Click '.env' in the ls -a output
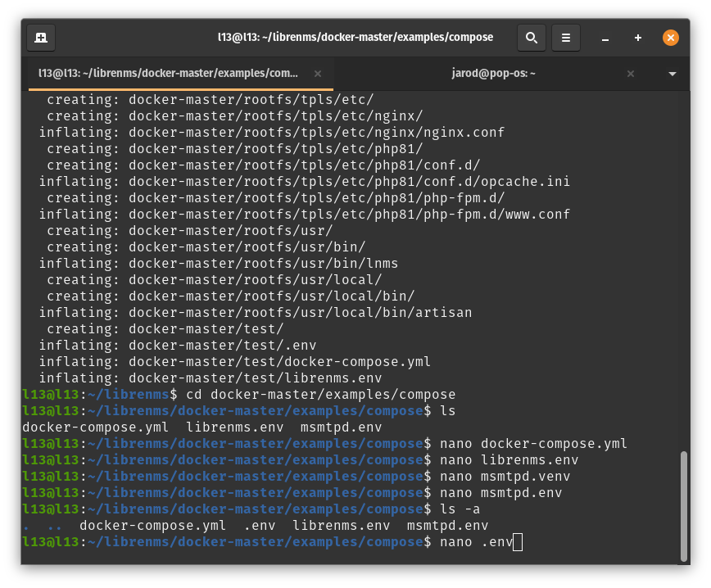711x588 pixels. (x=260, y=526)
